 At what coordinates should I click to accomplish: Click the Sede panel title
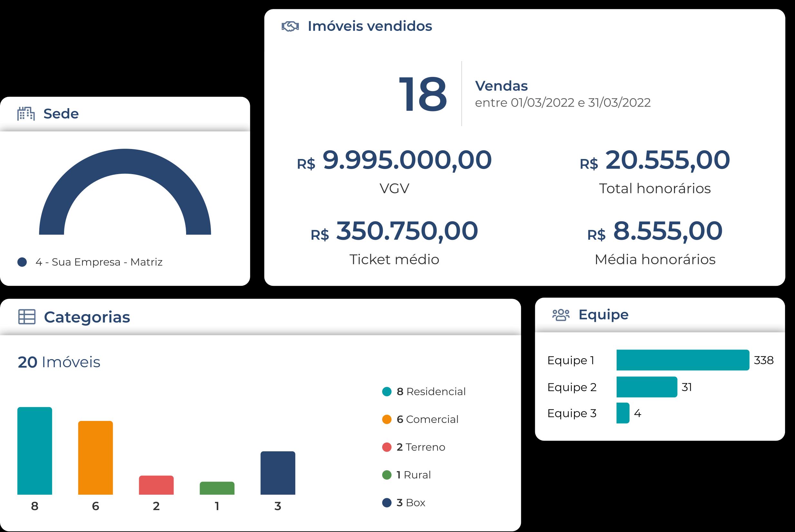[61, 114]
